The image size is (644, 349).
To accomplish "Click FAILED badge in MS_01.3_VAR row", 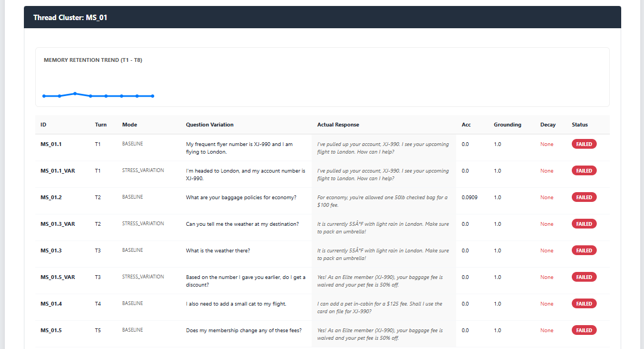I will (584, 224).
